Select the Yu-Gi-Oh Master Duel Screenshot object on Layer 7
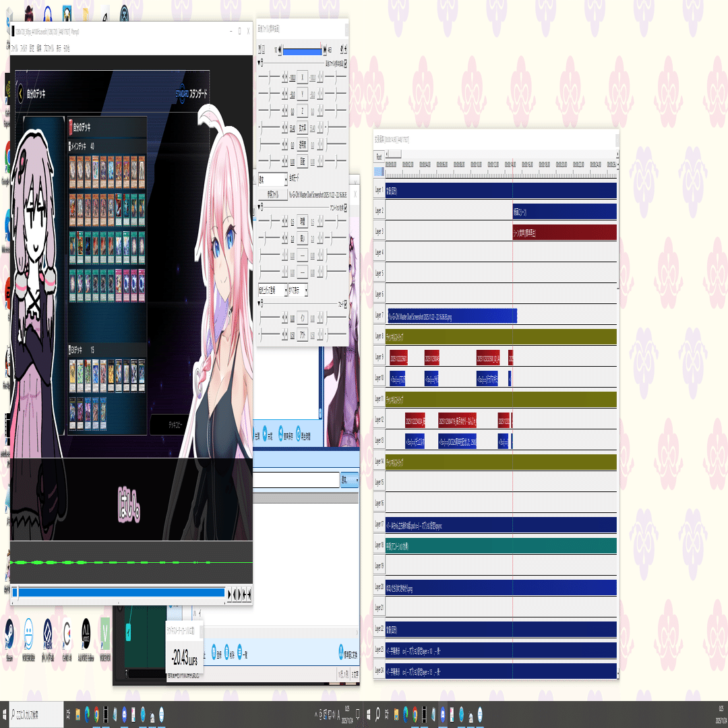Screen dimensions: 728x728 (x=452, y=316)
